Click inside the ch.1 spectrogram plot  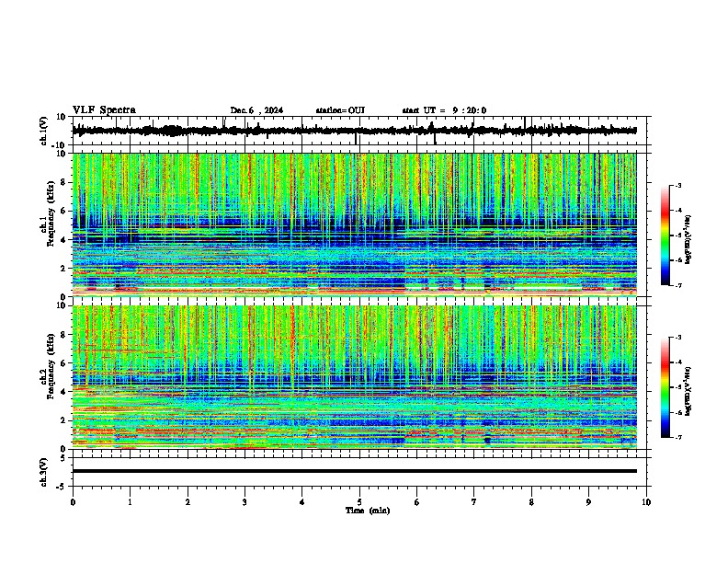pos(355,224)
